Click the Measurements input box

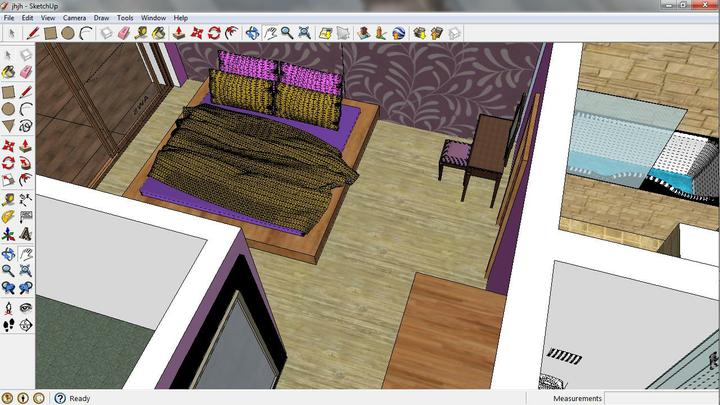661,398
